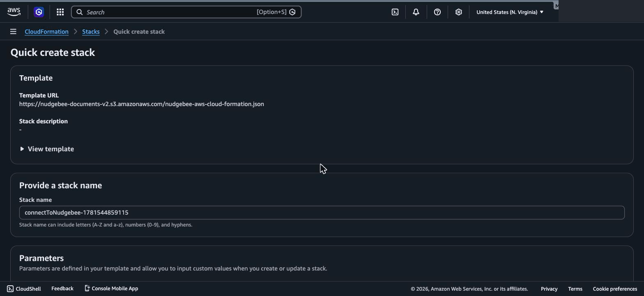The height and width of the screenshot is (296, 644).
Task: Focus the AWS Search field
Action: click(186, 12)
